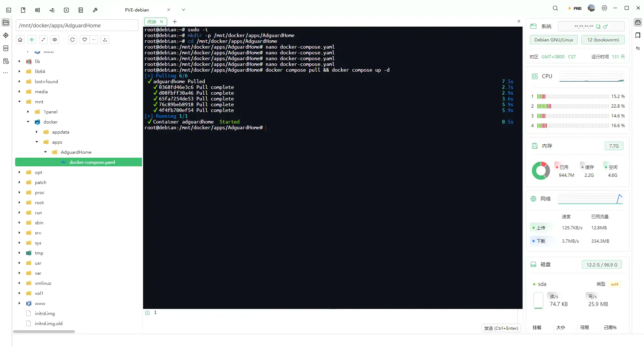Toggle the search icon in the title bar

point(555,8)
